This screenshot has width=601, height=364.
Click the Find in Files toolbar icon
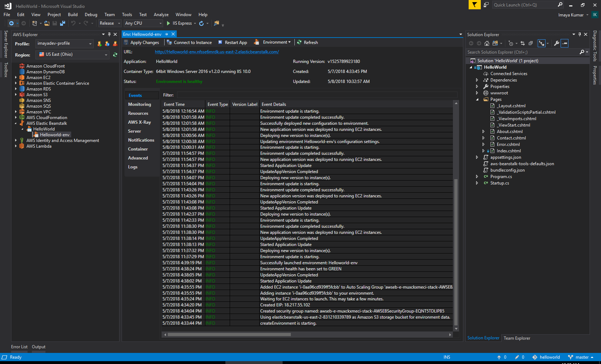pyautogui.click(x=216, y=23)
